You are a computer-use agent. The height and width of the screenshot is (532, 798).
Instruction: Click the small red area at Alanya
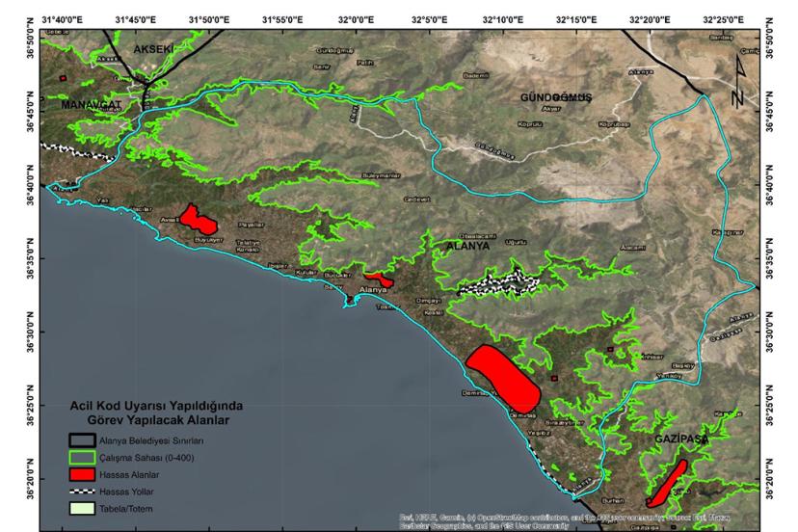376,275
